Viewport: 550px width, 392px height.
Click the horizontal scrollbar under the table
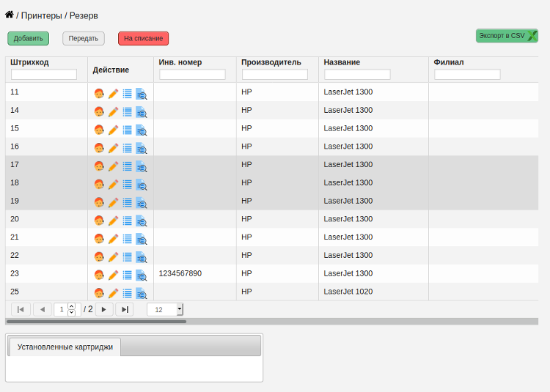[97, 321]
